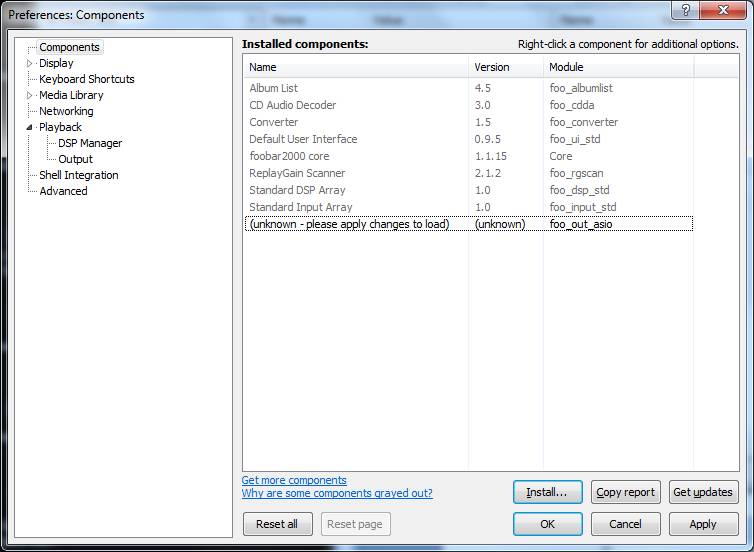The image size is (754, 552).
Task: Follow the Get more components link
Action: (x=294, y=480)
